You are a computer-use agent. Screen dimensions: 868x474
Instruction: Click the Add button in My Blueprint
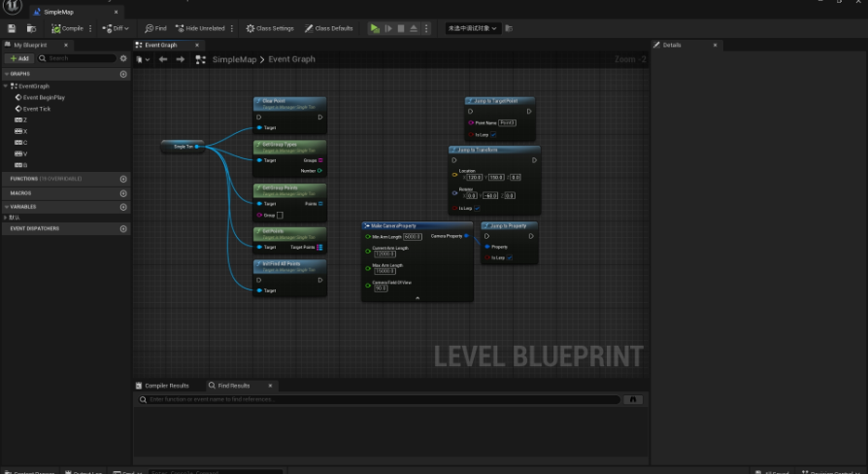pyautogui.click(x=20, y=58)
